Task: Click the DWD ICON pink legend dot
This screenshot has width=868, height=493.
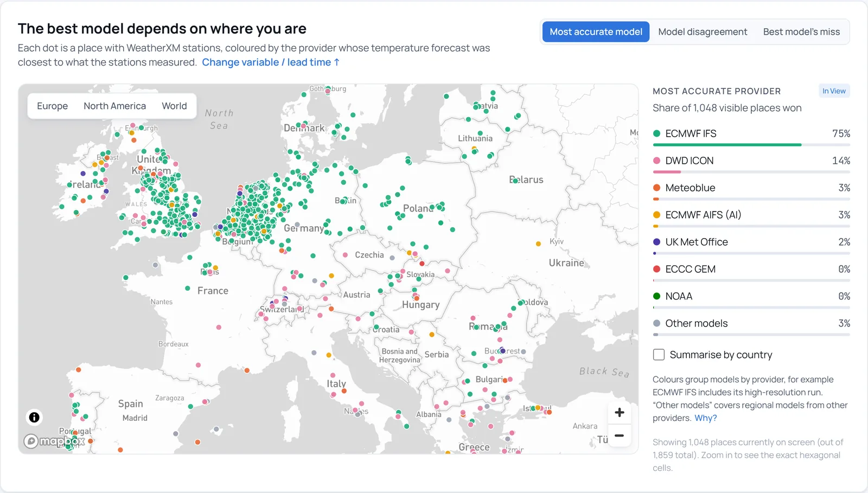Action: (656, 161)
